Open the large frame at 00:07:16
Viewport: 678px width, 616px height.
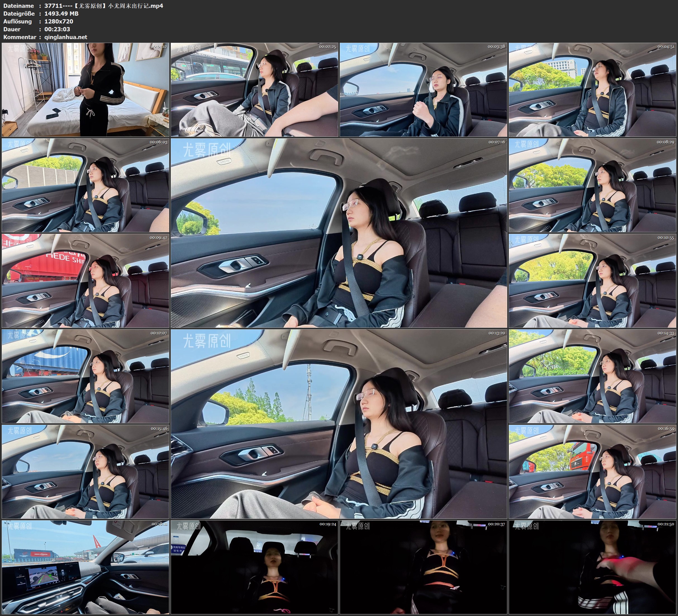[x=339, y=233]
